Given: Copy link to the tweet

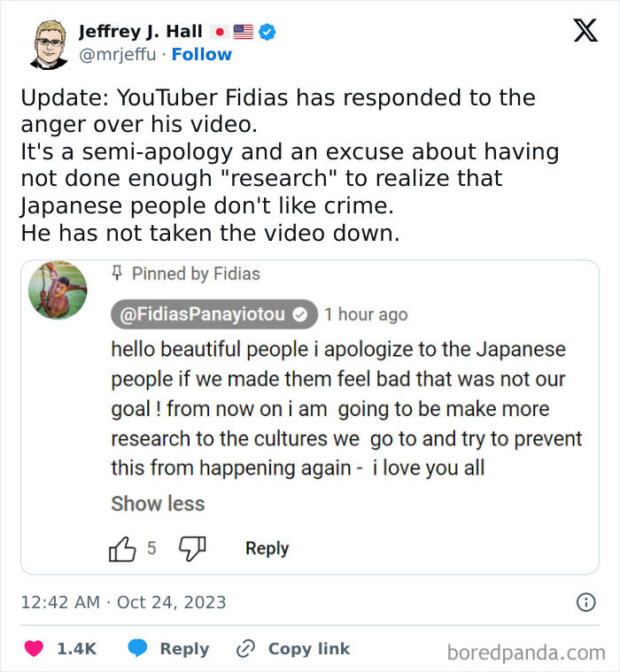Looking at the screenshot, I should [294, 649].
